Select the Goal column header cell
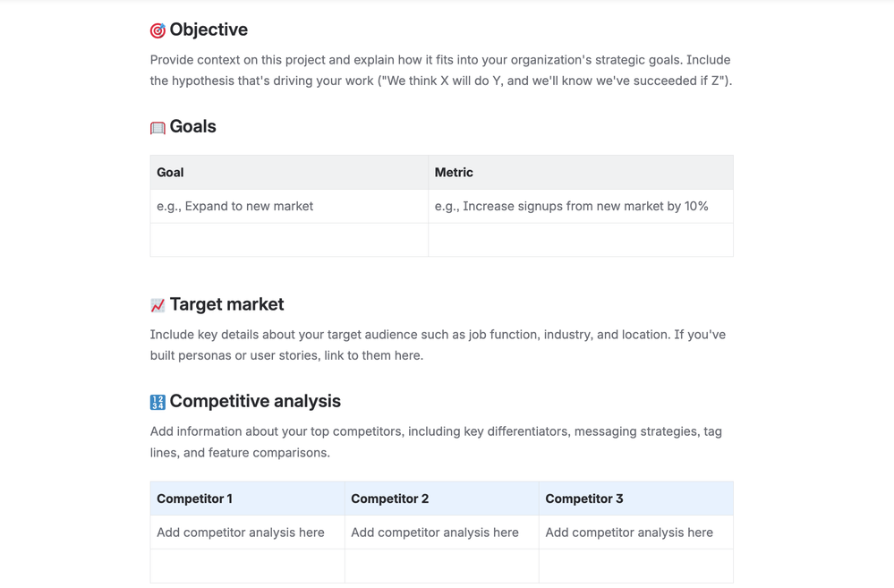Image resolution: width=894 pixels, height=588 pixels. (289, 172)
